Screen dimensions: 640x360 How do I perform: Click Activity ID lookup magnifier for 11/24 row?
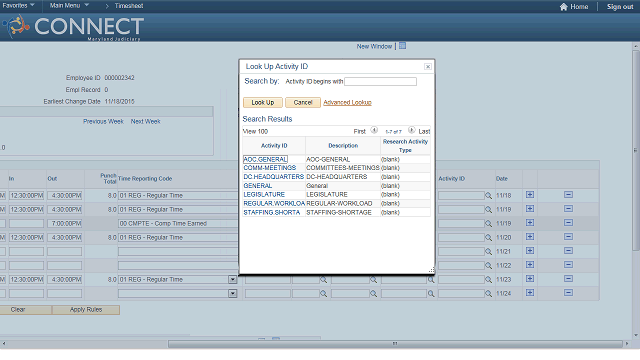[x=488, y=293]
